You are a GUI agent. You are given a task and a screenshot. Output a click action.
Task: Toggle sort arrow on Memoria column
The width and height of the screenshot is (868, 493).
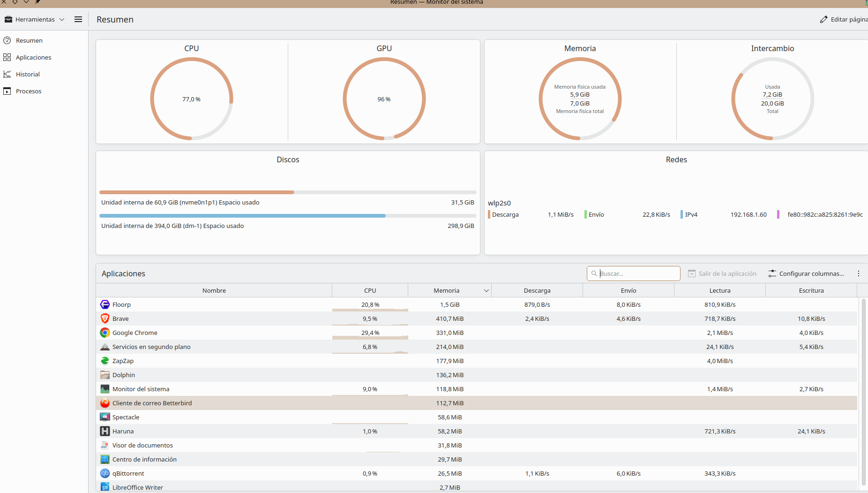coord(486,291)
